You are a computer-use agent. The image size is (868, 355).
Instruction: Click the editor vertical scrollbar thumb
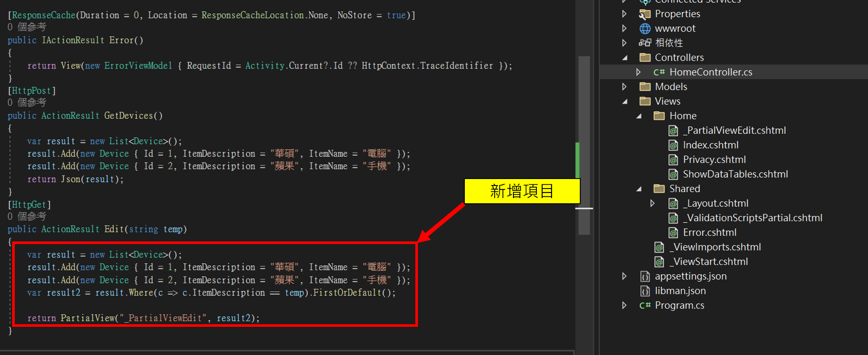584,145
